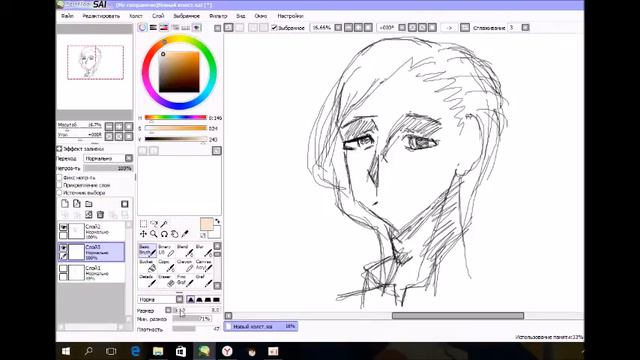The width and height of the screenshot is (640, 360).
Task: Choose the Basic Brush tool
Action: pyautogui.click(x=147, y=250)
